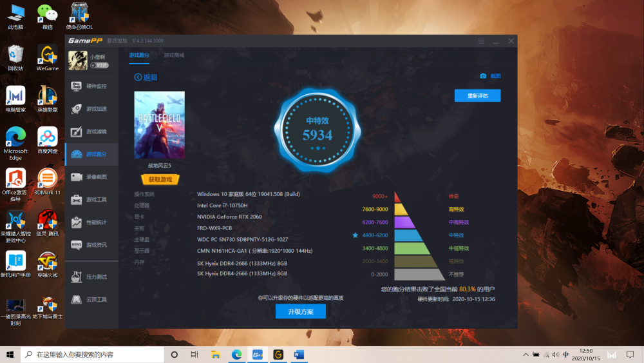Open WeGame desktop icon
The width and height of the screenshot is (644, 363).
(x=47, y=58)
